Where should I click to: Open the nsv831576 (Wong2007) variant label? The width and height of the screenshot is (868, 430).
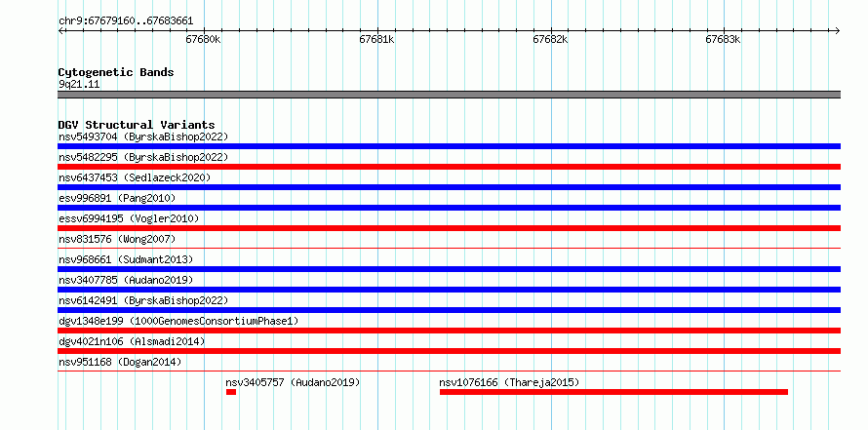coord(117,239)
